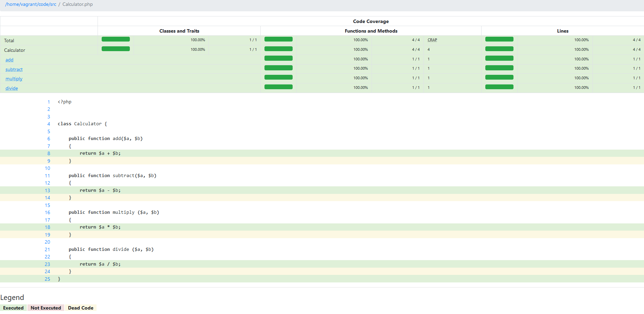Click the '<?php' opening tag line
Image resolution: width=644 pixels, height=314 pixels.
point(65,102)
